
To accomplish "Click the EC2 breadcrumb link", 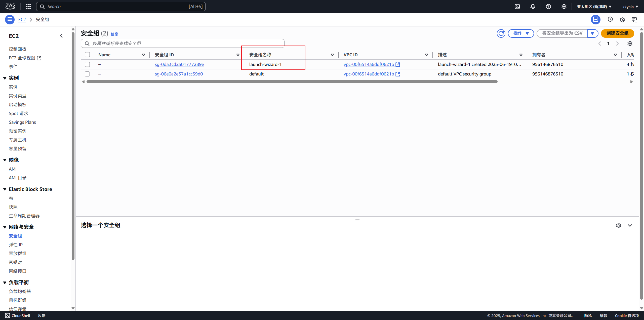I will click(22, 20).
